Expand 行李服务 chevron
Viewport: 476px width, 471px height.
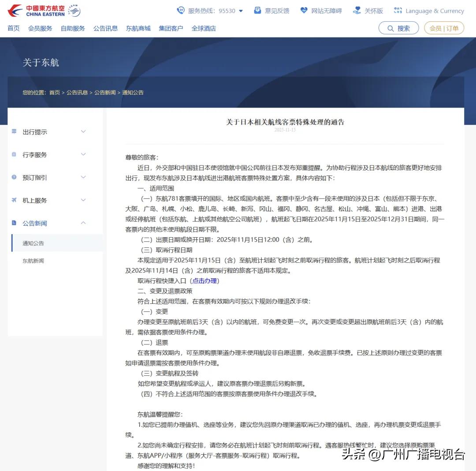tap(83, 154)
